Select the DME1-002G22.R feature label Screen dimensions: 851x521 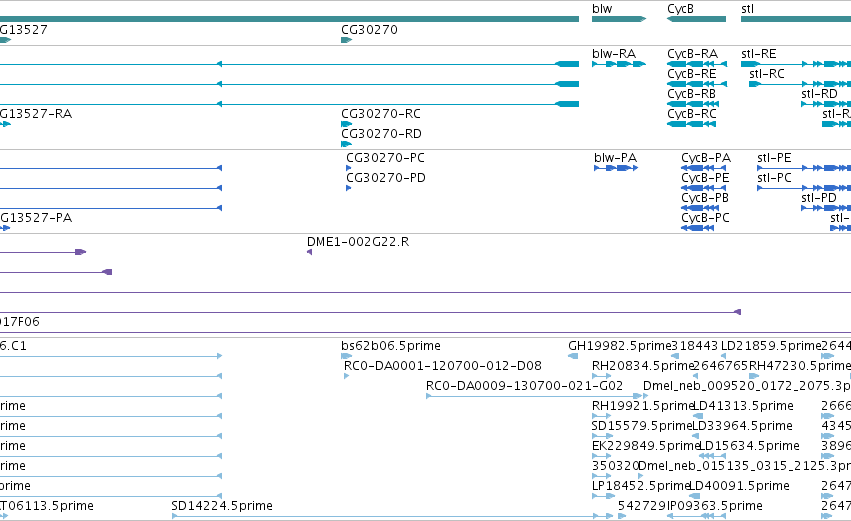[358, 242]
